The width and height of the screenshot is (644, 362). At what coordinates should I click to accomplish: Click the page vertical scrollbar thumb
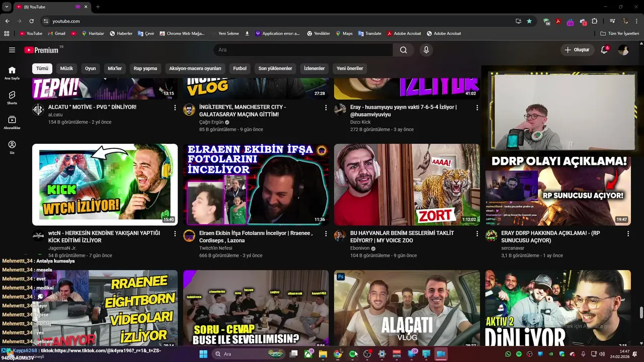(641, 312)
